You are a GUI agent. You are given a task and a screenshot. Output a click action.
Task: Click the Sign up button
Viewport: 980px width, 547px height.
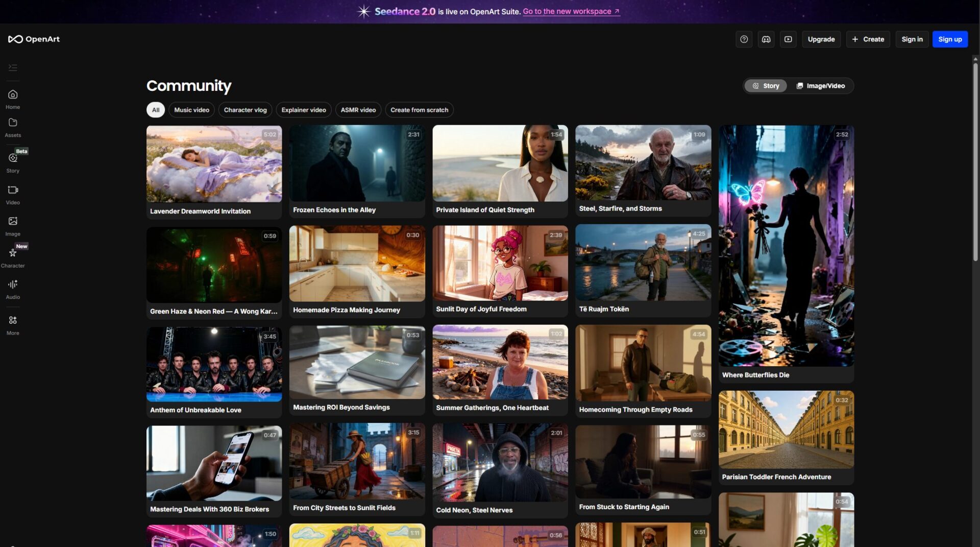point(949,39)
